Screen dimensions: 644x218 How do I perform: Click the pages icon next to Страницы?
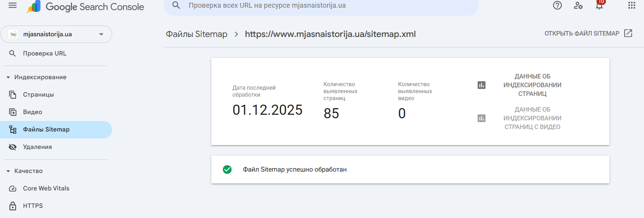[x=13, y=95]
